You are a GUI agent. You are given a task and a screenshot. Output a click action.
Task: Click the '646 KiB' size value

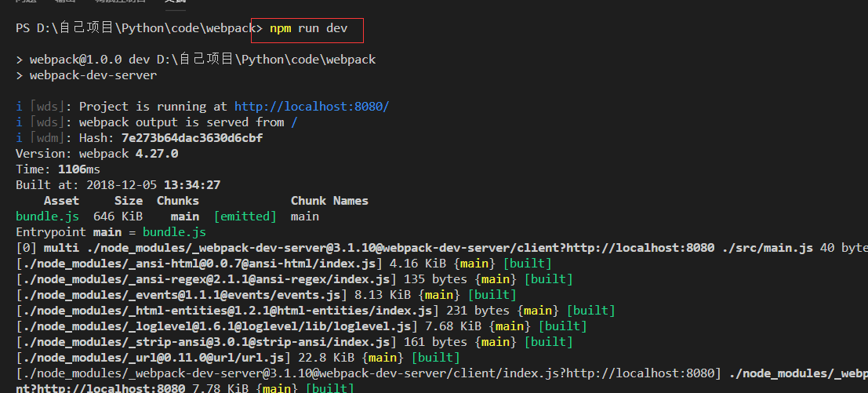pyautogui.click(x=118, y=217)
